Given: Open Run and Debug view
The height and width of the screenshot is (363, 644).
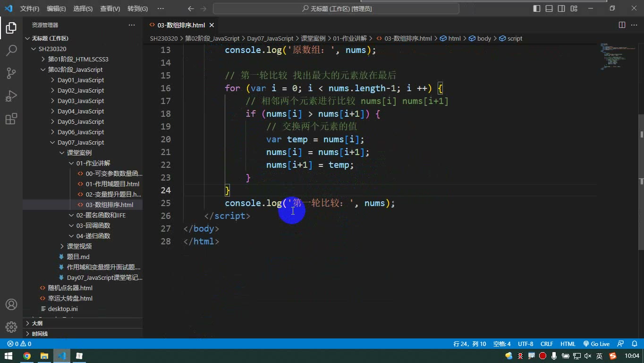Looking at the screenshot, I should coord(11,96).
